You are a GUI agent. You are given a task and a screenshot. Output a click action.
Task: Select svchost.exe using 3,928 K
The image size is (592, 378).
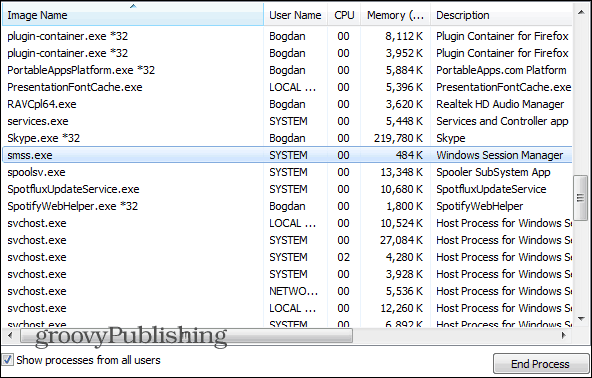coord(287,274)
